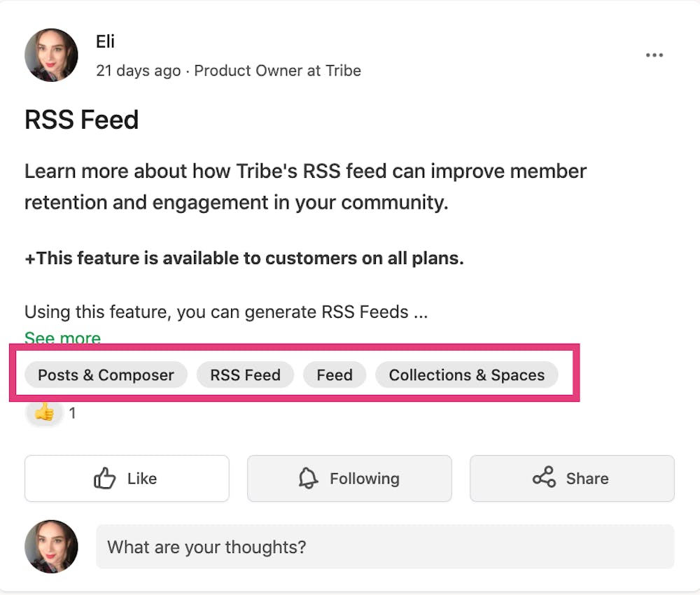
Task: Select the Posts & Composer tag
Action: coord(106,375)
